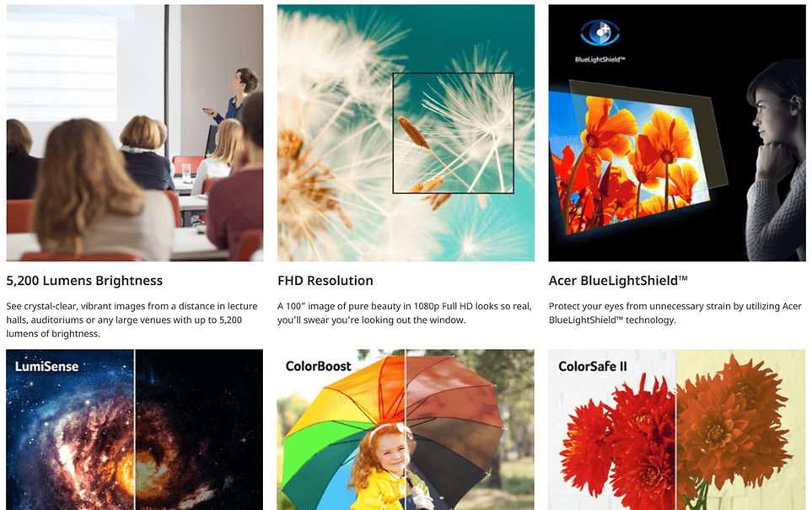Image resolution: width=812 pixels, height=510 pixels.
Task: Open the lecture hall presentation image
Action: tap(135, 133)
